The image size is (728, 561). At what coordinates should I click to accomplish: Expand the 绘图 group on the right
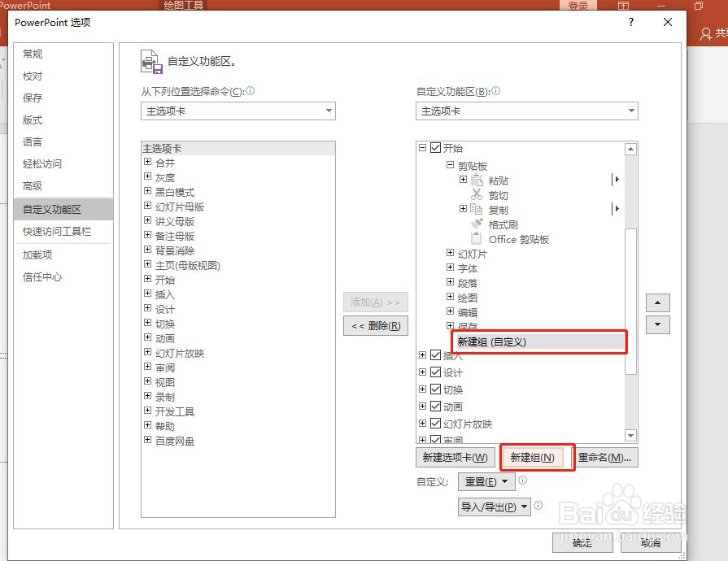tap(450, 296)
